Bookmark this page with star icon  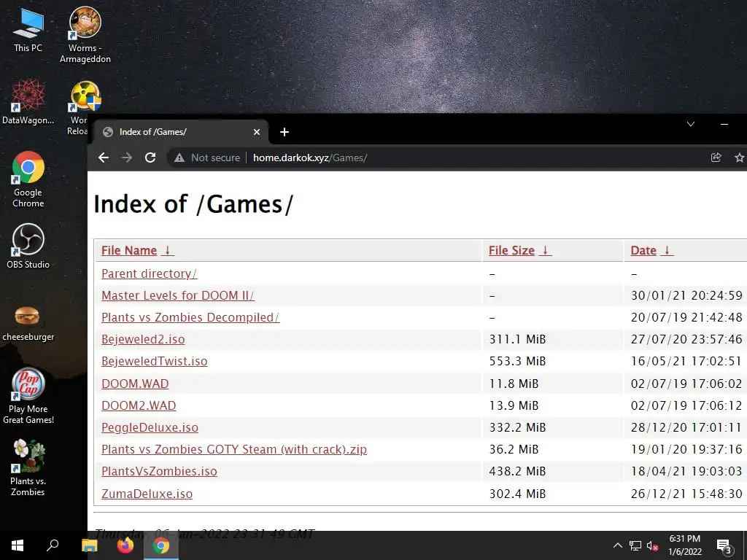[x=740, y=157]
